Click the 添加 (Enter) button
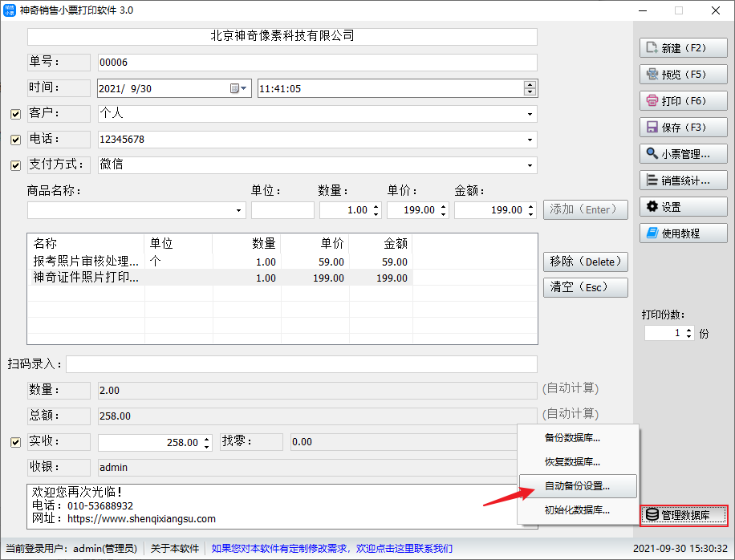Screen dimensions: 735x560 pyautogui.click(x=586, y=209)
